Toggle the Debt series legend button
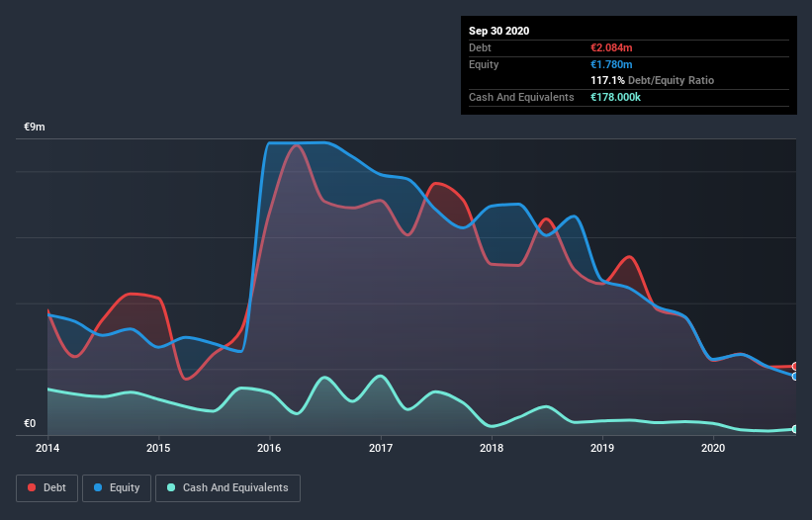 pyautogui.click(x=47, y=488)
